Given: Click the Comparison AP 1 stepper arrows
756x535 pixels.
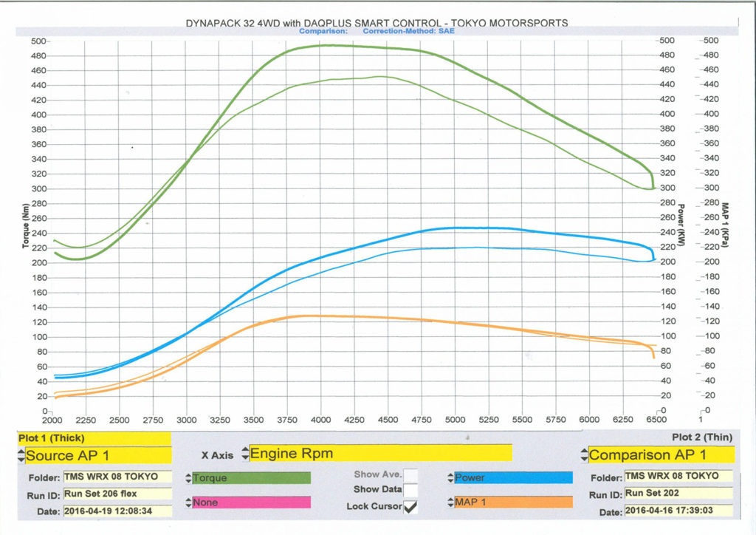Looking at the screenshot, I should coord(585,454).
